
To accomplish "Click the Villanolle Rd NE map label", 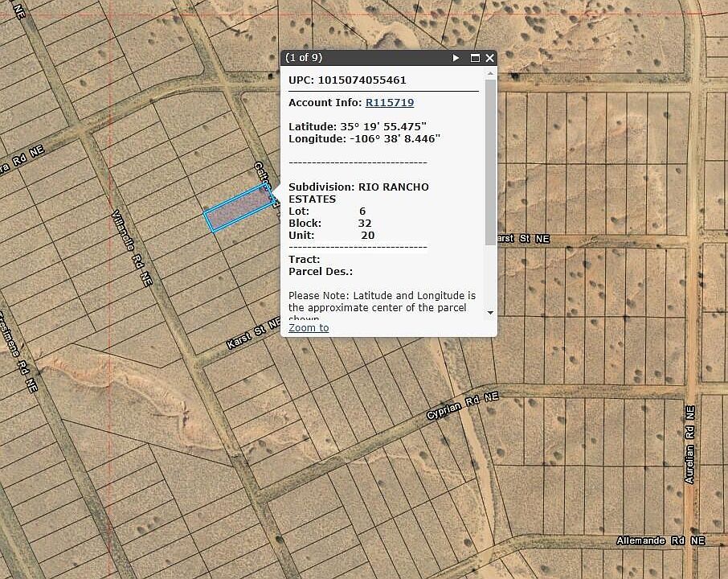I will [132, 248].
